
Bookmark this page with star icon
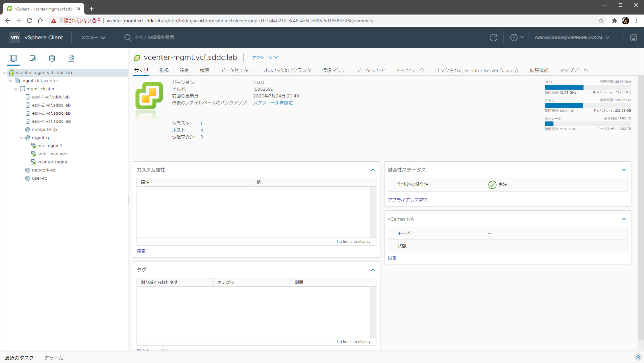click(x=601, y=21)
